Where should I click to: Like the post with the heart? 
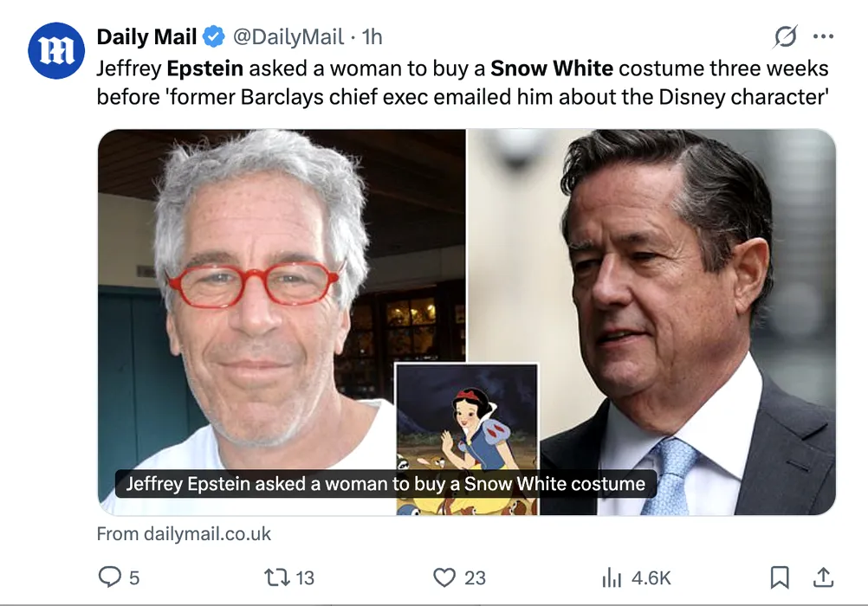(x=444, y=577)
